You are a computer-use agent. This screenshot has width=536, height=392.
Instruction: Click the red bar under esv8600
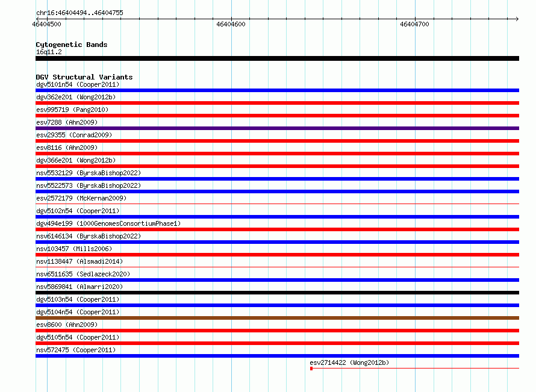click(277, 331)
